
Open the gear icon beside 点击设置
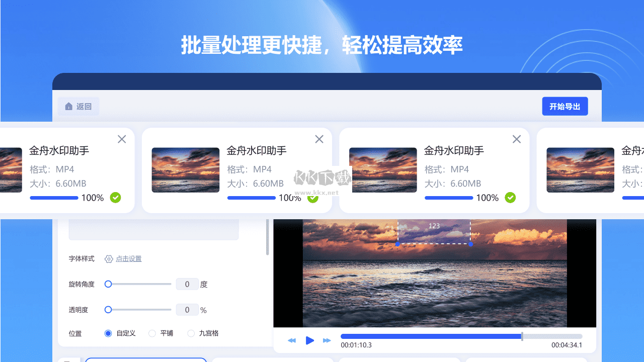(109, 258)
